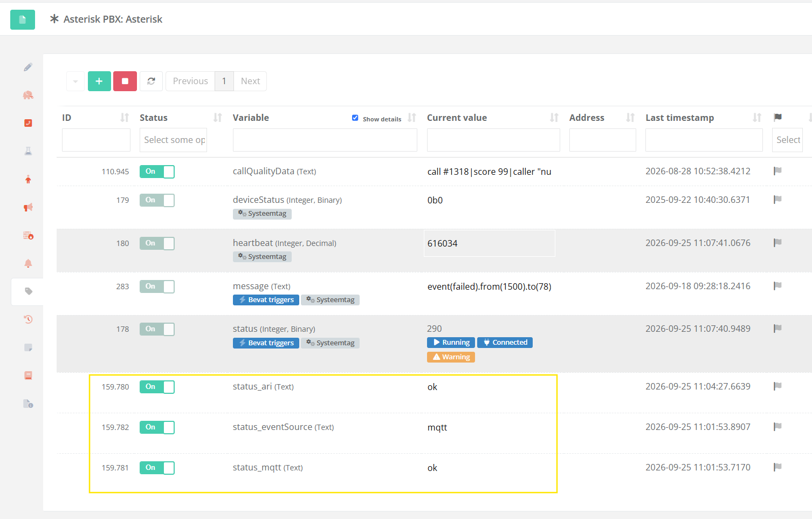Open the person icon in sidebar
Image resolution: width=812 pixels, height=519 pixels.
tap(28, 179)
